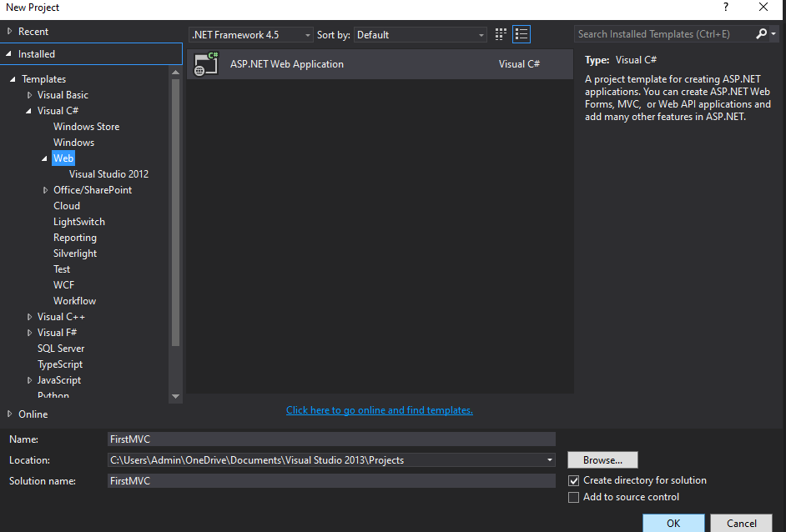
Task: Select the ASP.NET Web Application template icon
Action: pyautogui.click(x=206, y=63)
